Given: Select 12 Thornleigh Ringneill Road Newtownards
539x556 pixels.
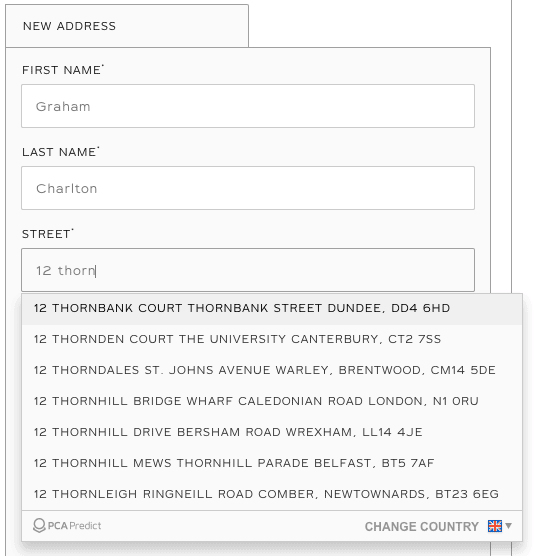Looking at the screenshot, I should click(272, 494).
